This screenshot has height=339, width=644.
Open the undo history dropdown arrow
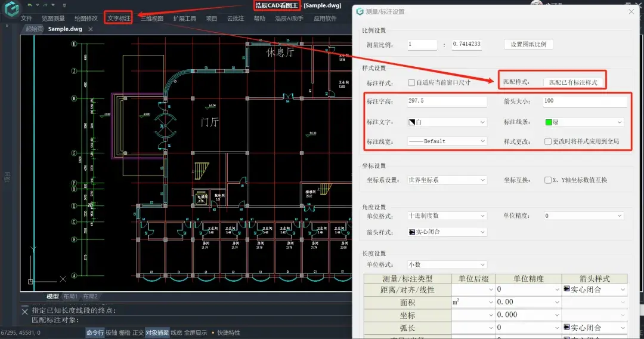[x=38, y=5]
